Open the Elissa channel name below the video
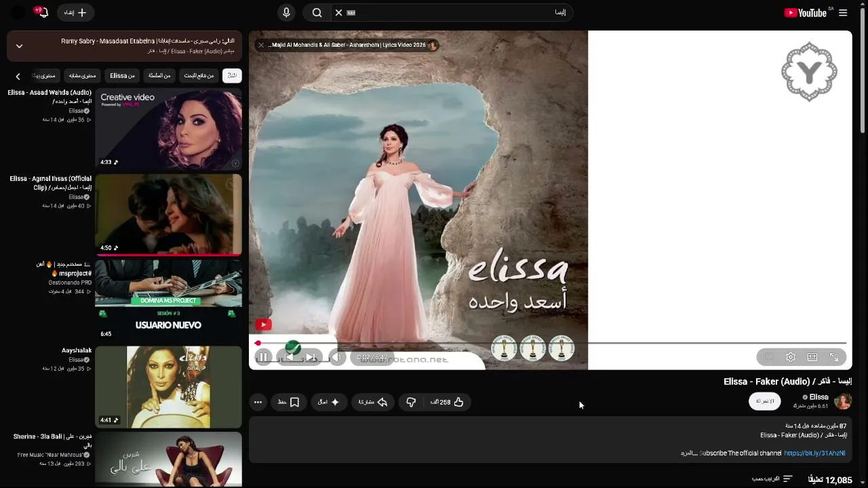This screenshot has width=868, height=488. click(x=818, y=397)
